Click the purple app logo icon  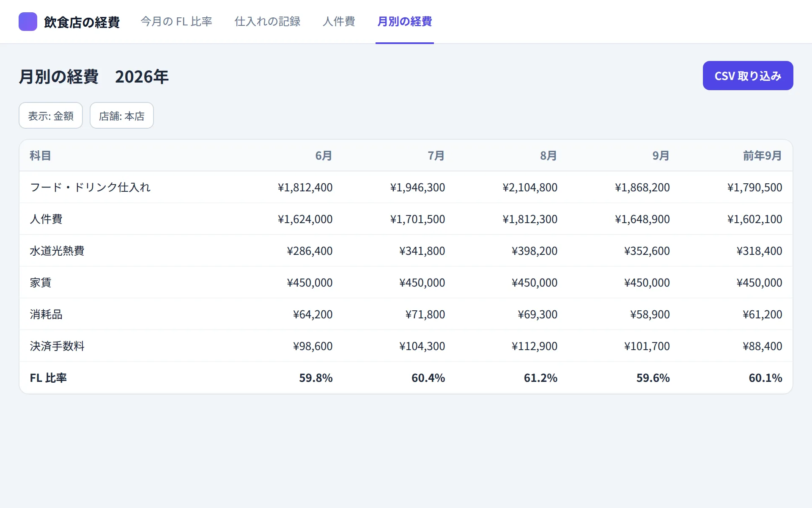[28, 22]
